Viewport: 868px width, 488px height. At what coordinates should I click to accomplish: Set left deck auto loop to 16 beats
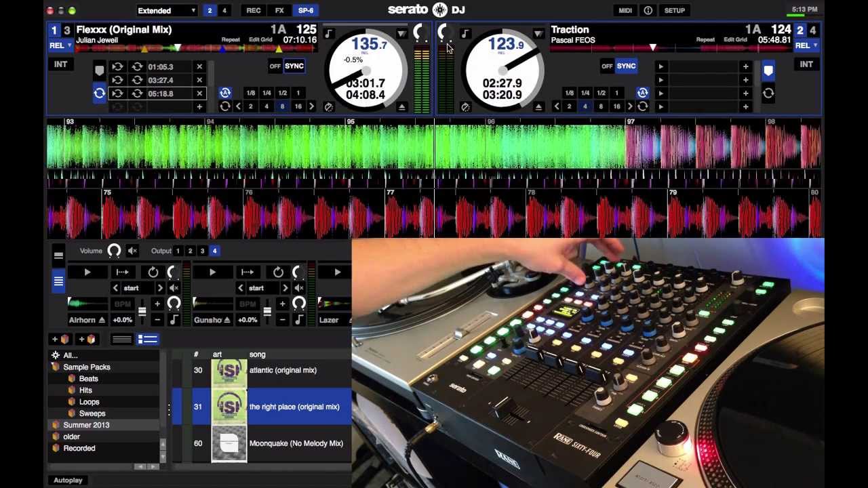pyautogui.click(x=298, y=106)
